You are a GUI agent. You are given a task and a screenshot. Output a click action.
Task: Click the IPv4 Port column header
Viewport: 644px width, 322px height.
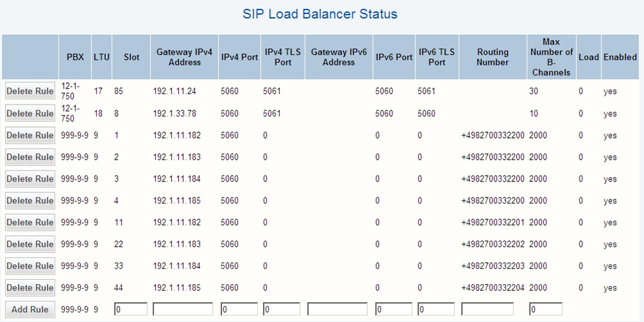point(239,57)
